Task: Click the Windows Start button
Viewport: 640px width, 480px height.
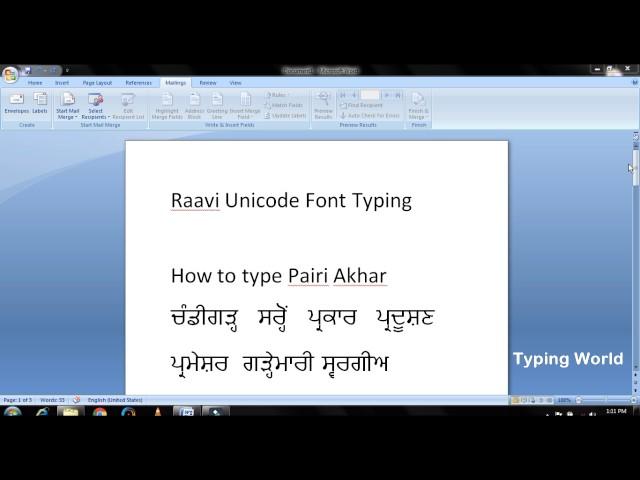Action: click(x=12, y=411)
